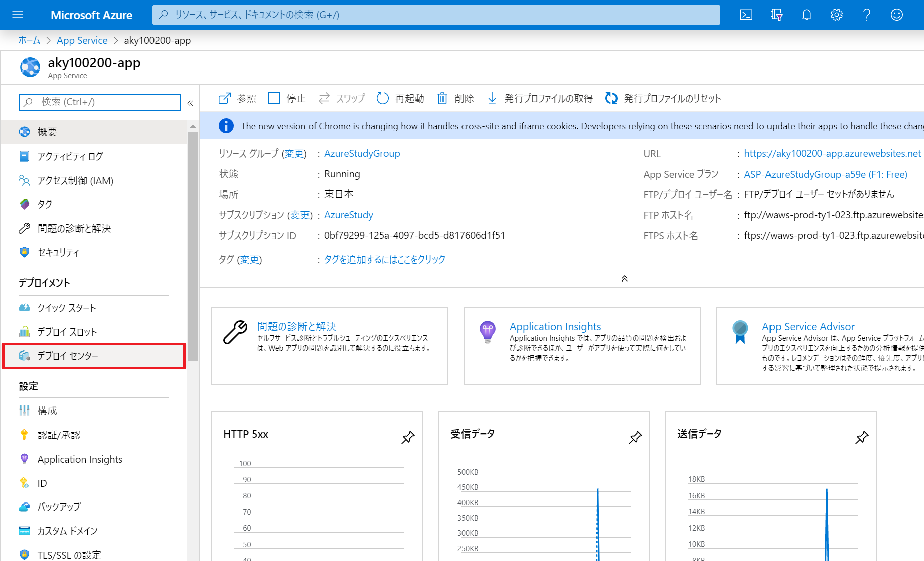Screen dimensions: 924x561
Task: Open カスタム ドメイン in the sidebar
Action: (x=93, y=531)
